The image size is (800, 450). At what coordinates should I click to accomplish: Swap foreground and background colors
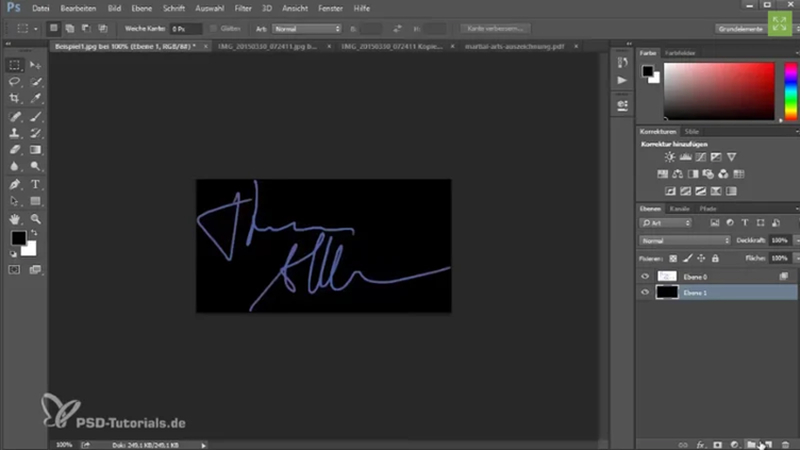(34, 233)
